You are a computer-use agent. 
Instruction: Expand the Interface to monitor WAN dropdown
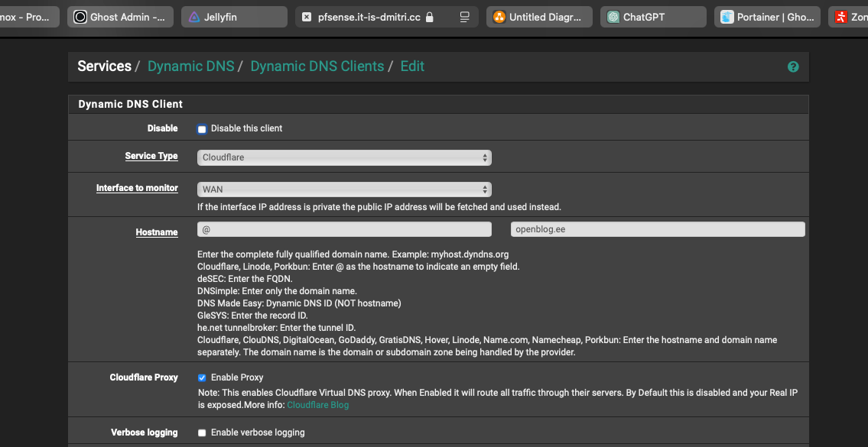[344, 189]
